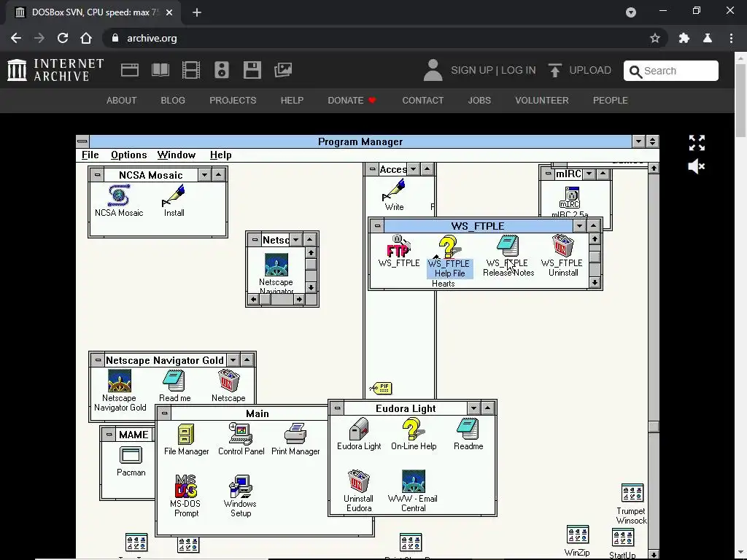The height and width of the screenshot is (560, 747).
Task: Select the File Manager icon
Action: click(186, 434)
